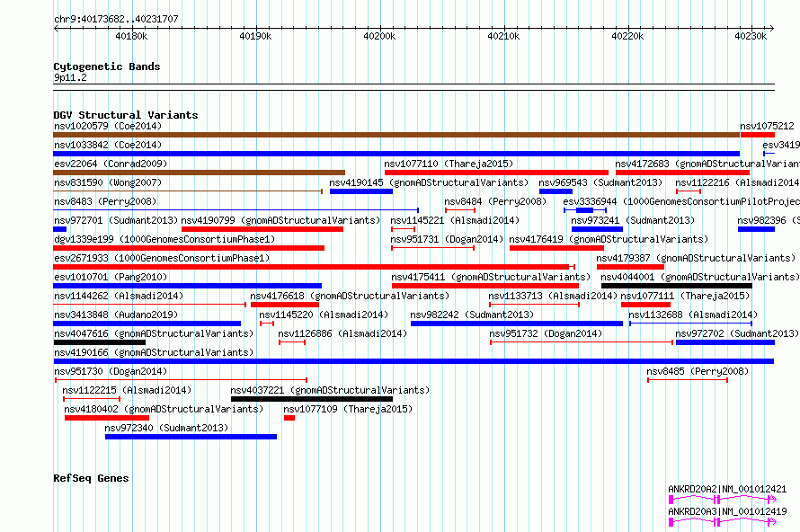Select the 40230k ruler position label
Screen dimensions: 800x532
tap(751, 36)
